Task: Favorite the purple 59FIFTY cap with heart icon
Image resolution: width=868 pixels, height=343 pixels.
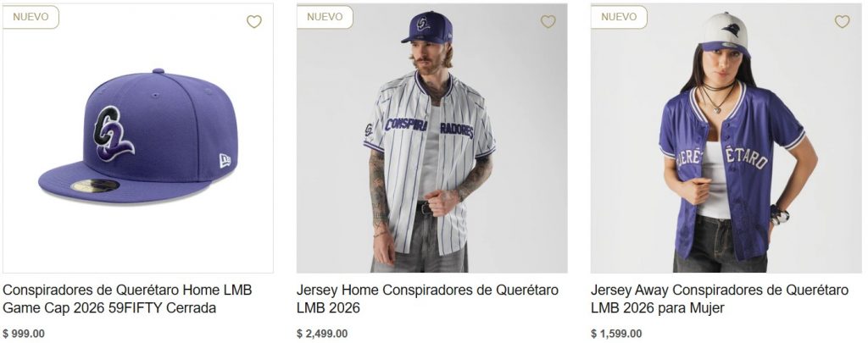Action: tap(254, 21)
